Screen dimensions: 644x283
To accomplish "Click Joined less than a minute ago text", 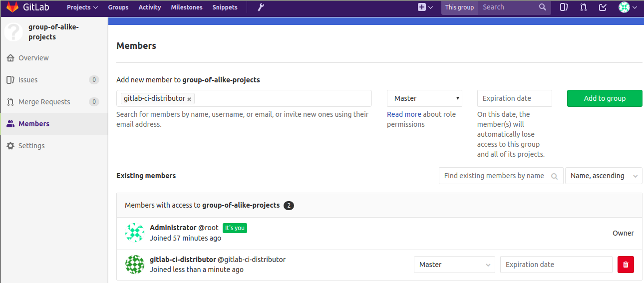I will (x=197, y=270).
